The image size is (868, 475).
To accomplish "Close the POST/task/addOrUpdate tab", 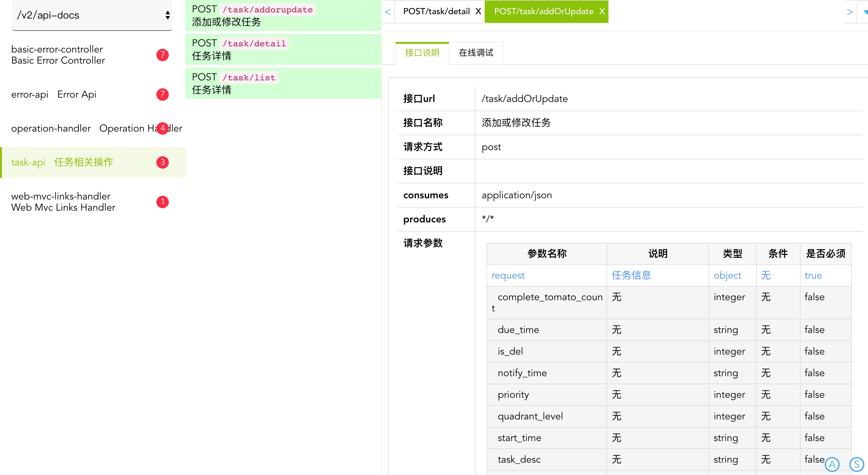I will 602,11.
